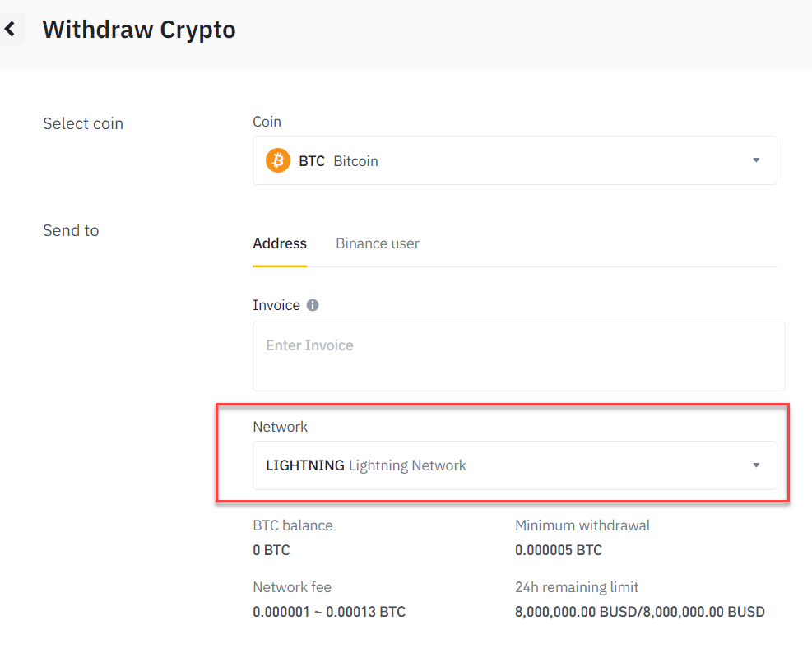Click the Withdraw Crypto page title
The image size is (812, 648).
pos(139,30)
